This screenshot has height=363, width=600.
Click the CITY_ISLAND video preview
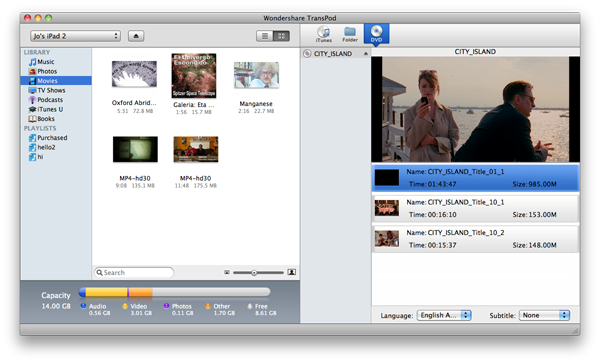(476, 109)
